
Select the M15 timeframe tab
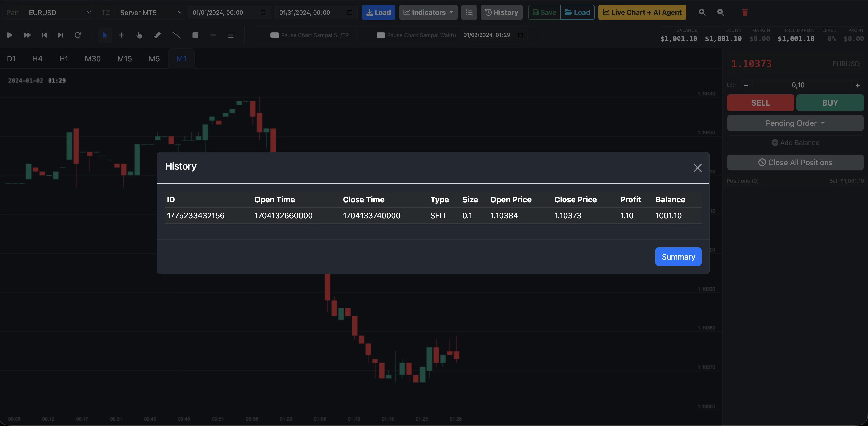point(124,58)
